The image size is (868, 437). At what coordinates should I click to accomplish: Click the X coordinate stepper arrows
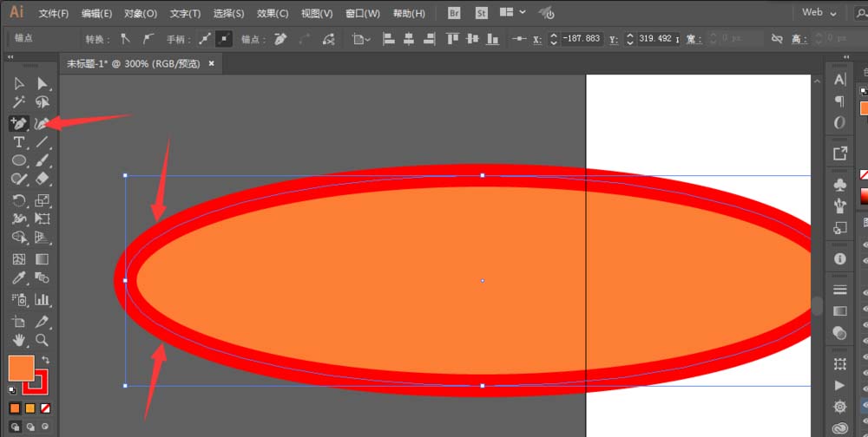[x=553, y=39]
